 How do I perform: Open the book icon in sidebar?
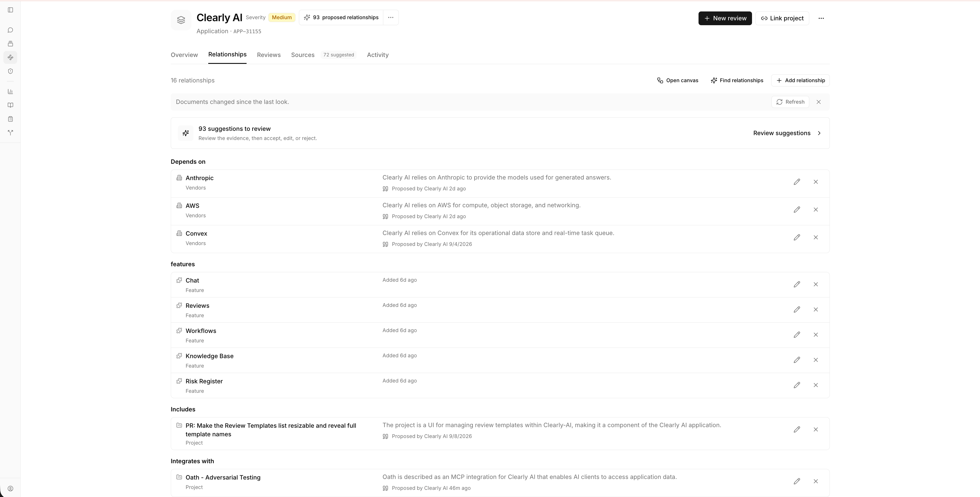tap(10, 105)
